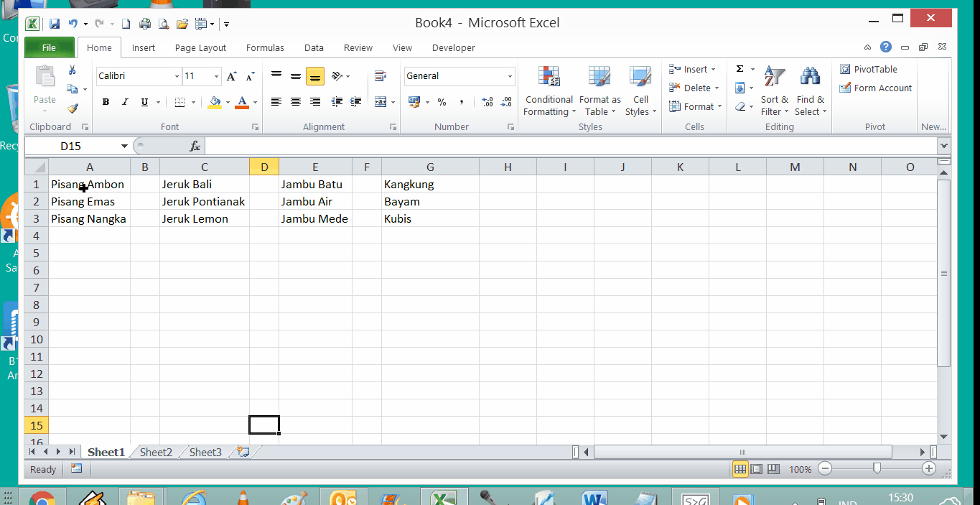980x505 pixels.
Task: Open the General number format dropdown
Action: click(510, 76)
